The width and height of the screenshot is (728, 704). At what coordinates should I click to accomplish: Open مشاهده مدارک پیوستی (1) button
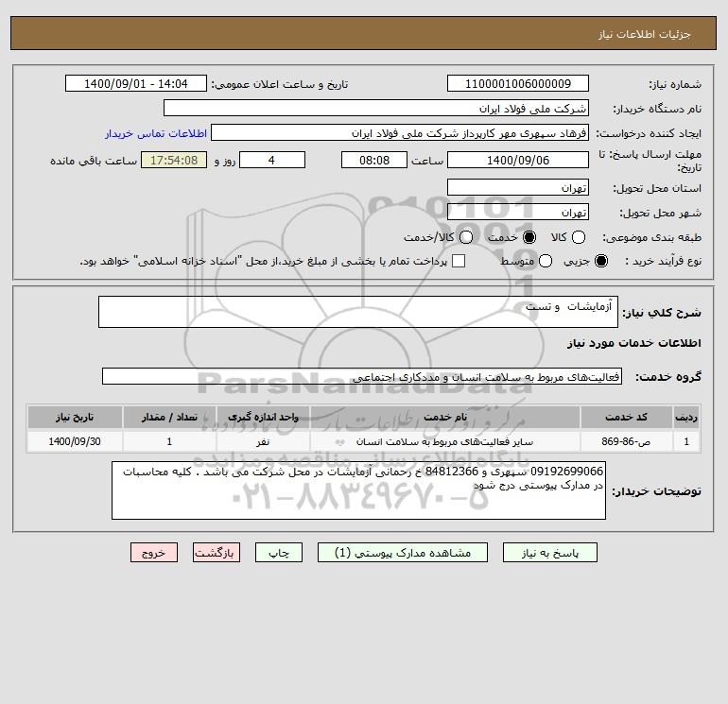pos(403,553)
